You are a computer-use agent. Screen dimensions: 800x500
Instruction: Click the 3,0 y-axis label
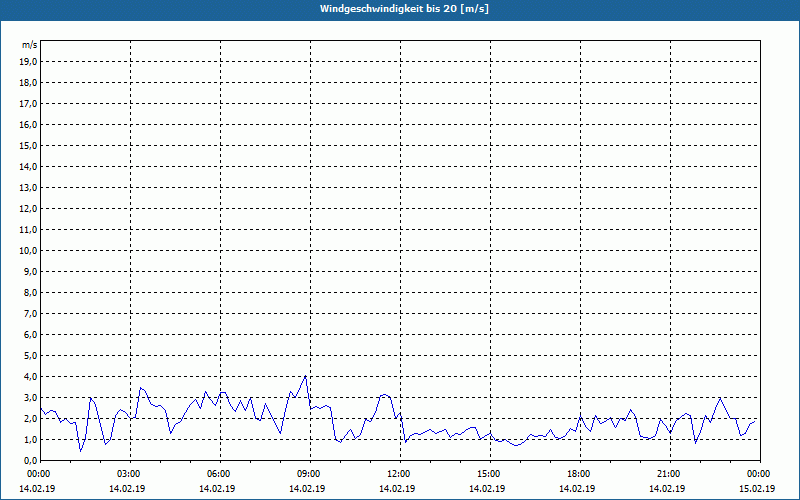point(30,397)
